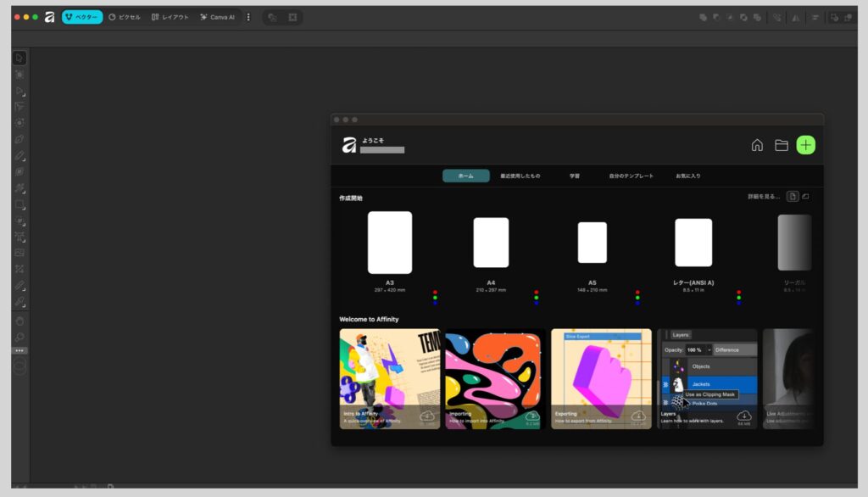Click the house home icon in welcome header

pyautogui.click(x=757, y=145)
